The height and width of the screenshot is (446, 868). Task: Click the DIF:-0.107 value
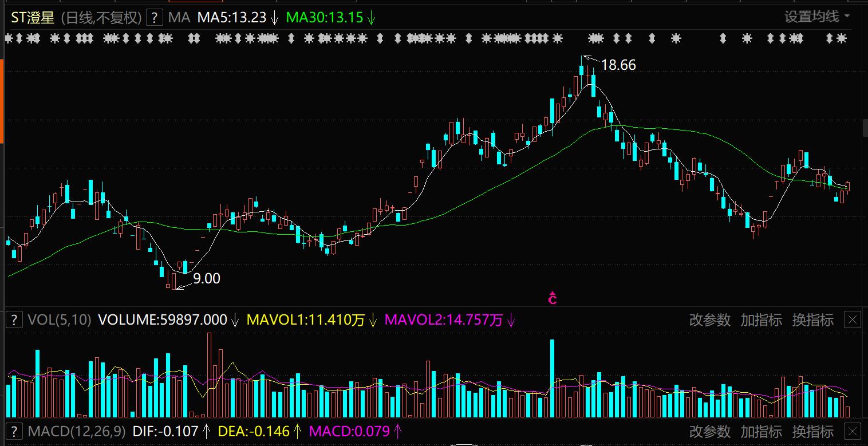point(165,431)
